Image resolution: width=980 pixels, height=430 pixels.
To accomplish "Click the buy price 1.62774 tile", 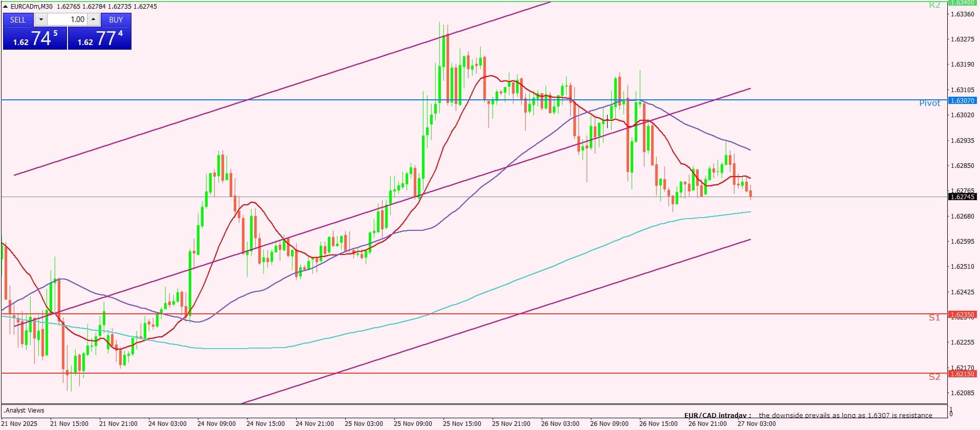I will click(100, 38).
